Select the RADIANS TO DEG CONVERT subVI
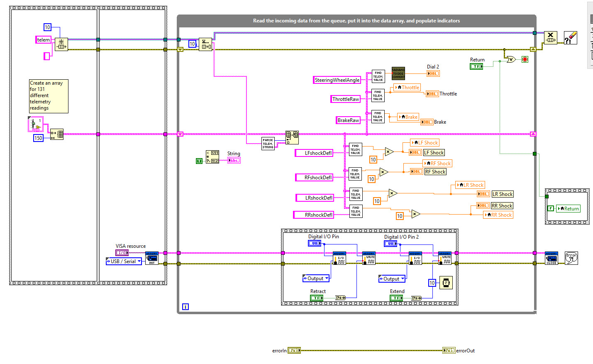The width and height of the screenshot is (593, 364). [398, 73]
